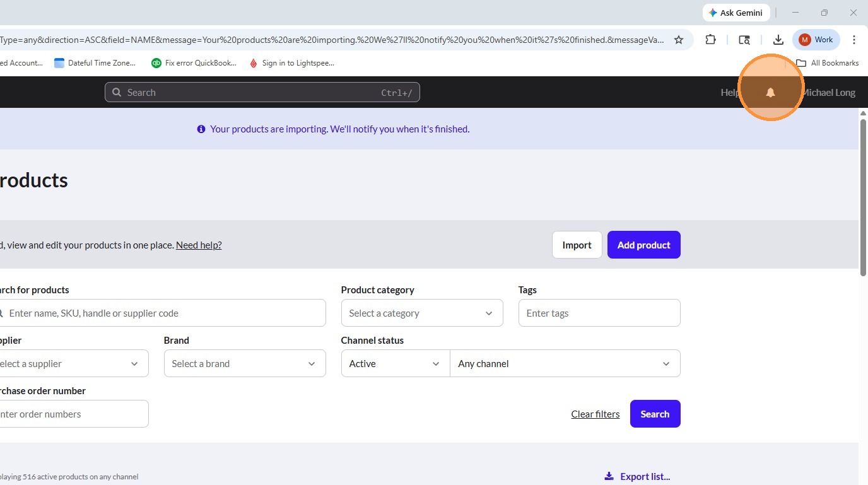
Task: Open the notifications bell
Action: 770,93
